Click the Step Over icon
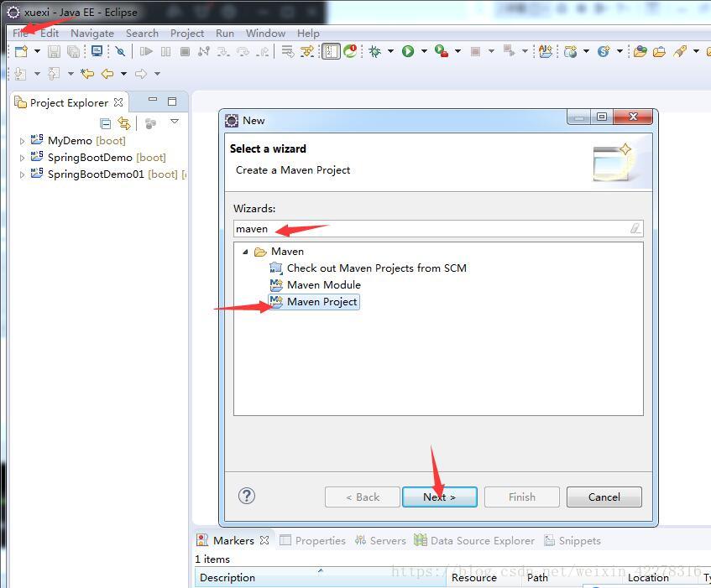The height and width of the screenshot is (588, 711). 243,51
